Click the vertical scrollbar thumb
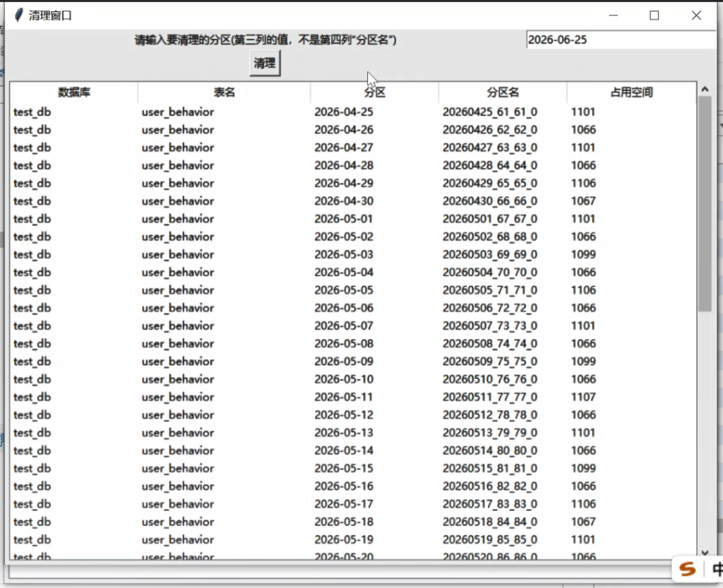723x588 pixels. [x=705, y=204]
